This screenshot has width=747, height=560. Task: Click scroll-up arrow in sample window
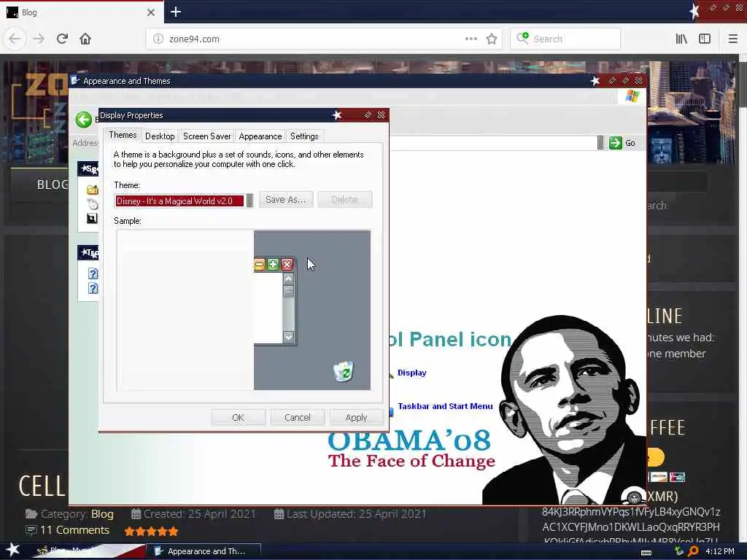pyautogui.click(x=288, y=279)
